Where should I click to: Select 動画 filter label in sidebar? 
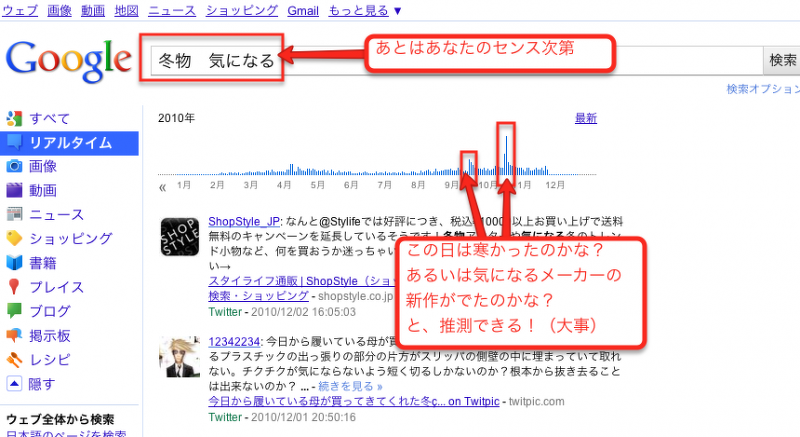coord(43,190)
